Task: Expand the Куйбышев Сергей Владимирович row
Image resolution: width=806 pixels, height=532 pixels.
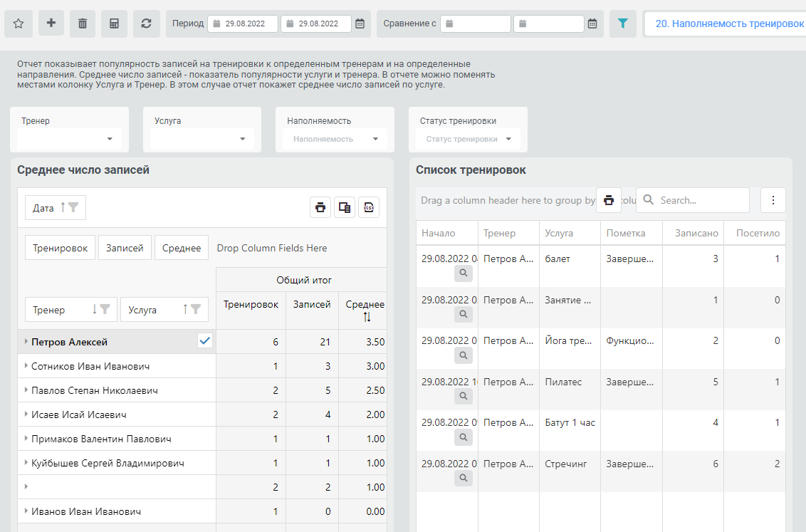Action: pos(26,463)
